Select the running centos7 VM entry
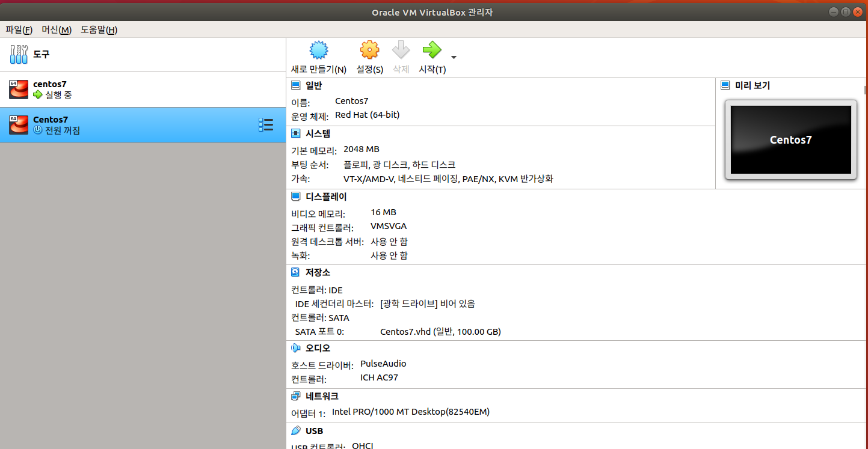The height and width of the screenshot is (449, 868). tap(143, 90)
